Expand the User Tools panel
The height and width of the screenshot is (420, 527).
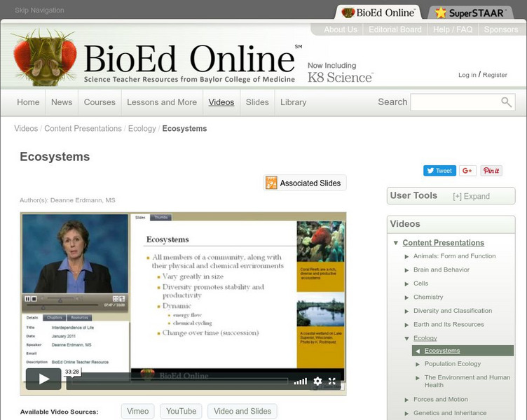tap(471, 197)
